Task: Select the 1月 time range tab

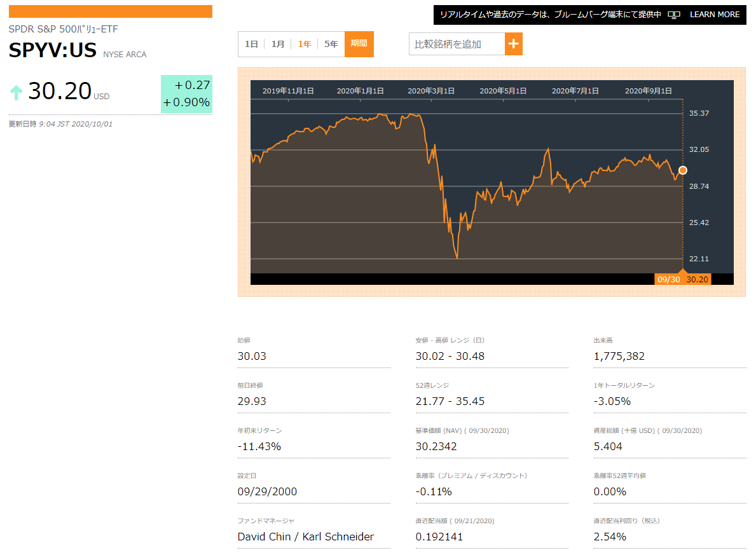Action: pyautogui.click(x=278, y=44)
